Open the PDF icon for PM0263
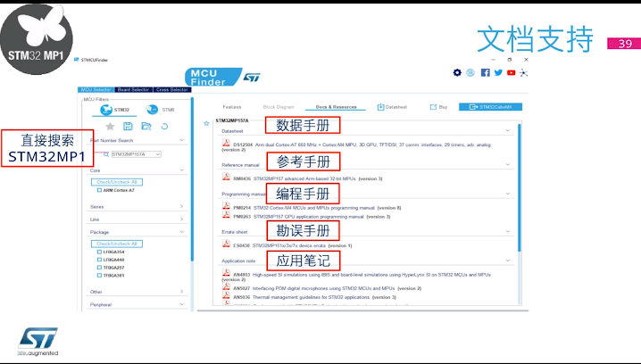Screen dimensions: 641x364 click(226, 214)
